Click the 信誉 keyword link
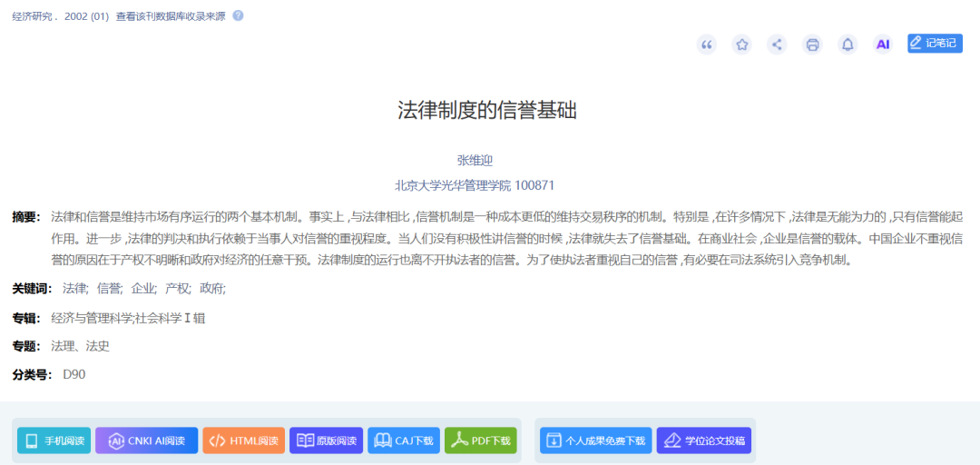980x465 pixels. coord(109,289)
